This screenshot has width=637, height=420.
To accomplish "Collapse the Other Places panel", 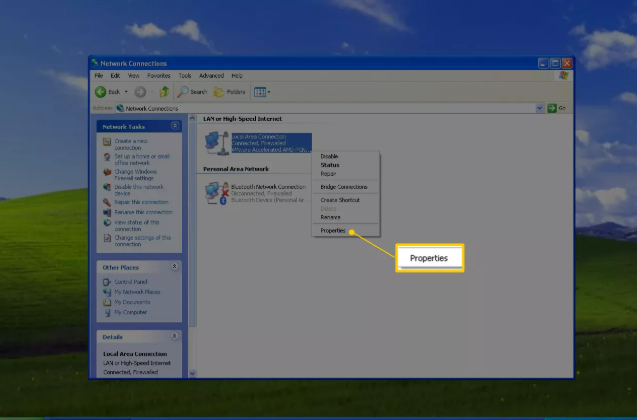I will [x=174, y=266].
